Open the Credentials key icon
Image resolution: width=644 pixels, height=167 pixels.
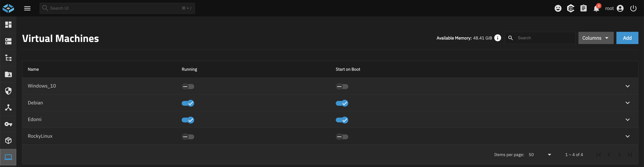(x=8, y=124)
